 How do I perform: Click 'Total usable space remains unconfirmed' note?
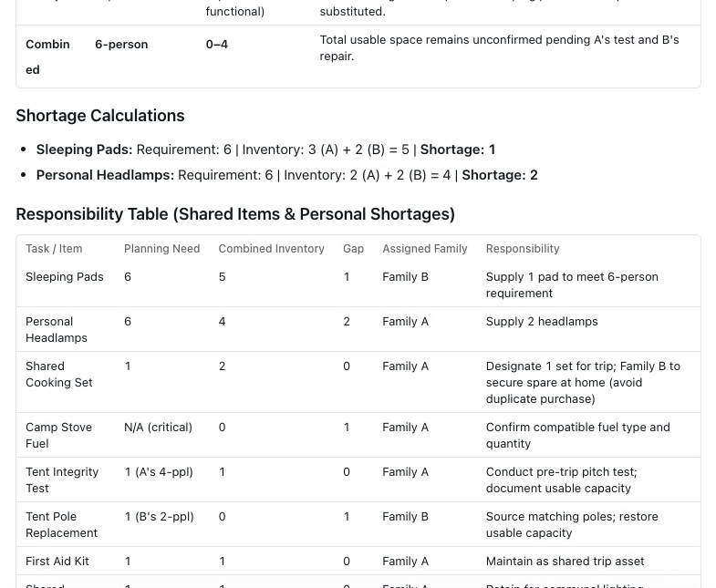click(499, 48)
